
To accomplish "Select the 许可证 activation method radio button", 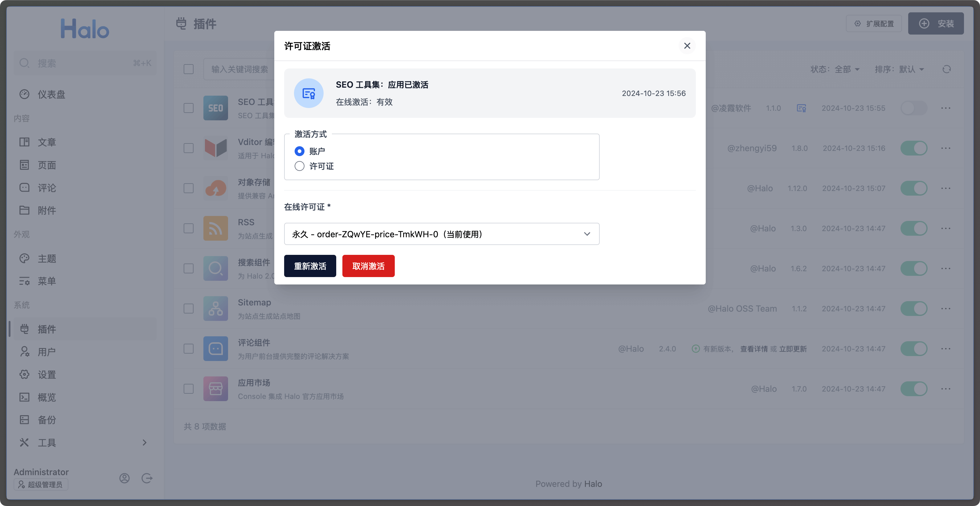I will [x=300, y=166].
